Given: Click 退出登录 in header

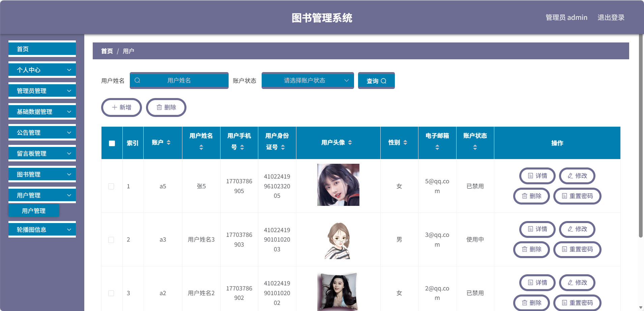Looking at the screenshot, I should point(611,18).
